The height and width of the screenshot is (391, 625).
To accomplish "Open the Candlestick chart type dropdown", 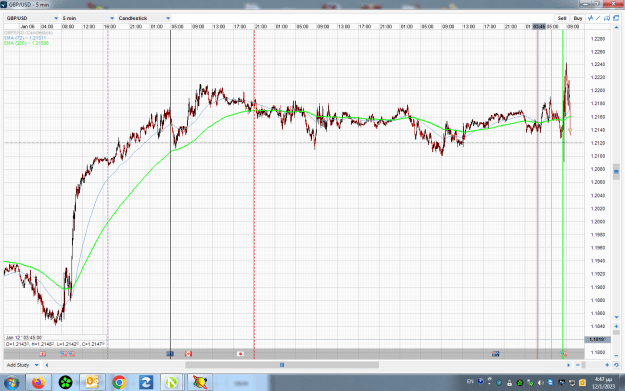I will pos(144,18).
